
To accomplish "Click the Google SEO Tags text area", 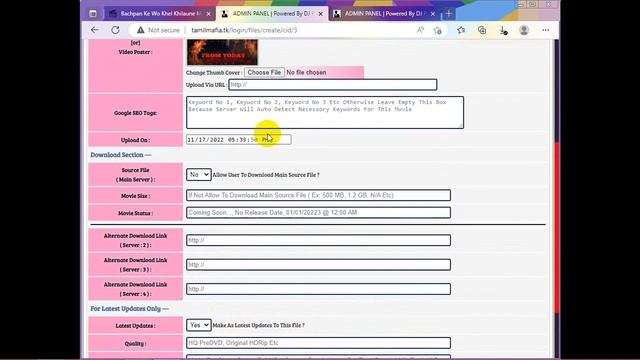I will [x=325, y=113].
